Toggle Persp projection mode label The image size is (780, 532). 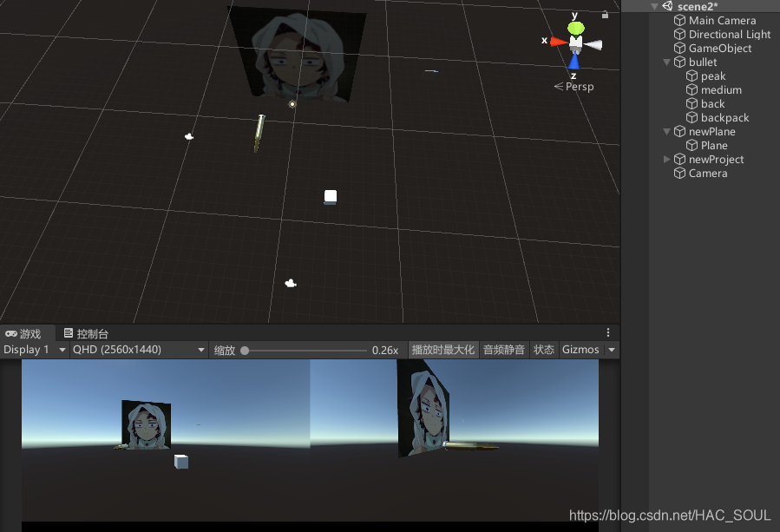click(574, 87)
